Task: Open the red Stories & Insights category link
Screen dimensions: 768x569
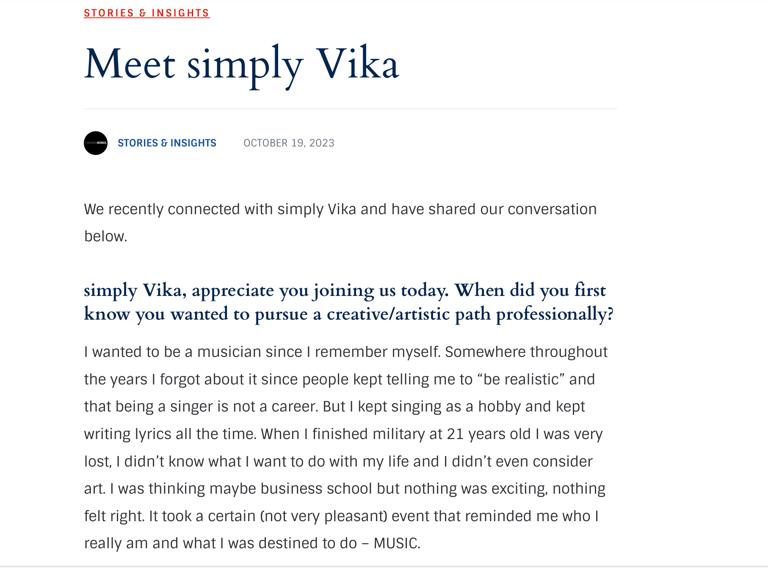Action: click(x=147, y=13)
